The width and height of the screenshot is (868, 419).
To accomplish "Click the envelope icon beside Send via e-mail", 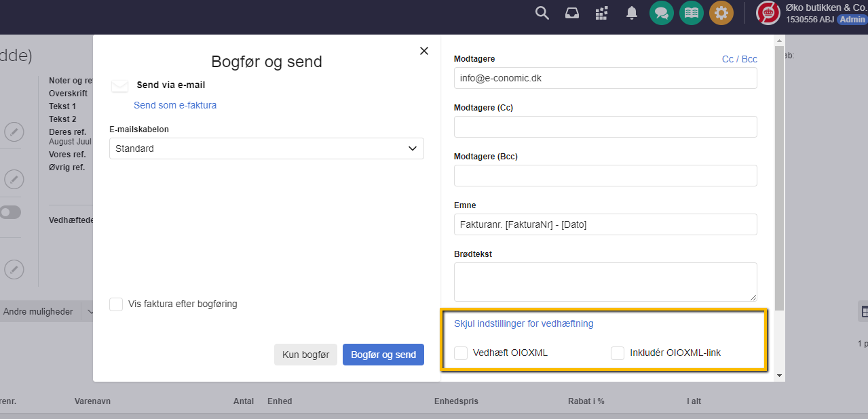I will (119, 85).
